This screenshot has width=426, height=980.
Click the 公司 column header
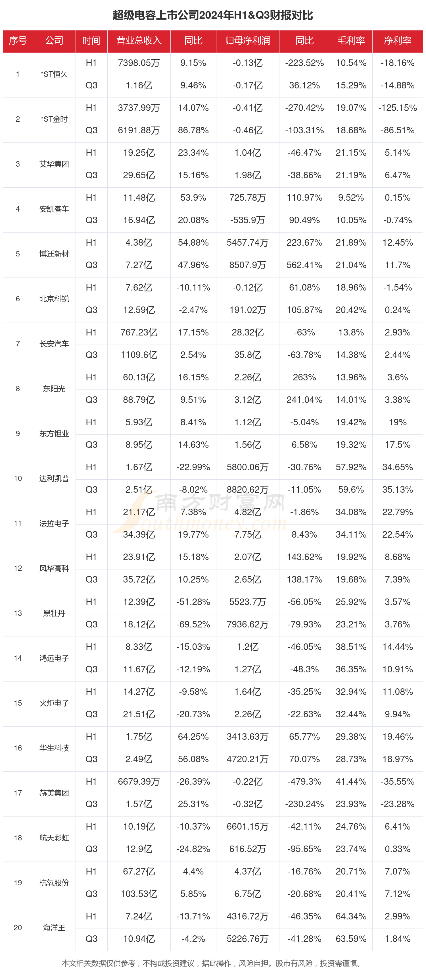coord(54,41)
